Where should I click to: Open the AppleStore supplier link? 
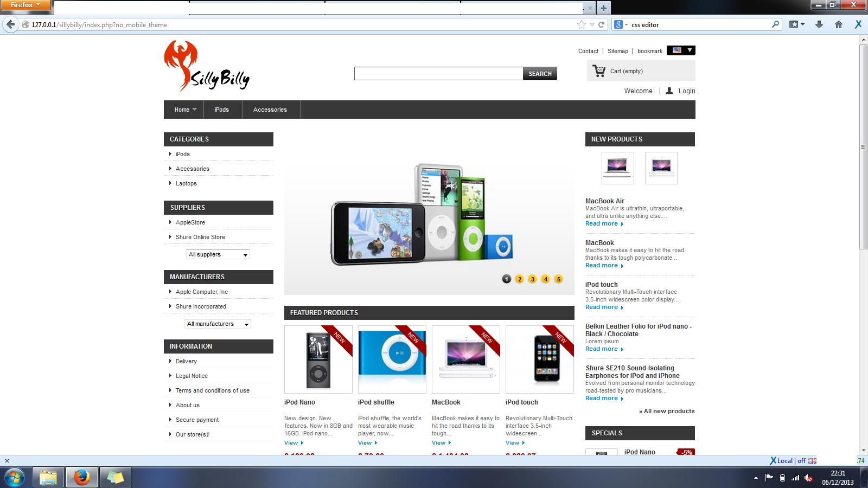point(190,222)
